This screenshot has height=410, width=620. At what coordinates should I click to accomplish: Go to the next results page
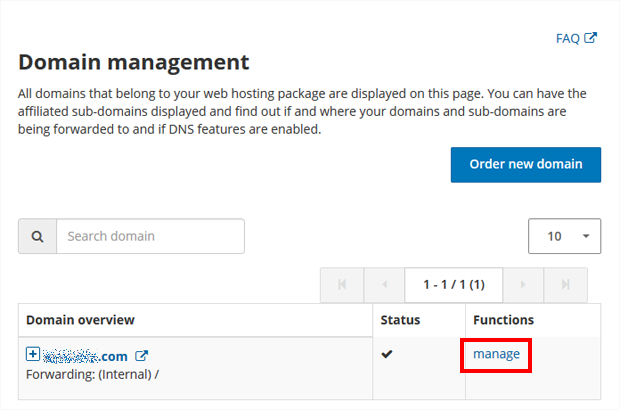tap(523, 285)
